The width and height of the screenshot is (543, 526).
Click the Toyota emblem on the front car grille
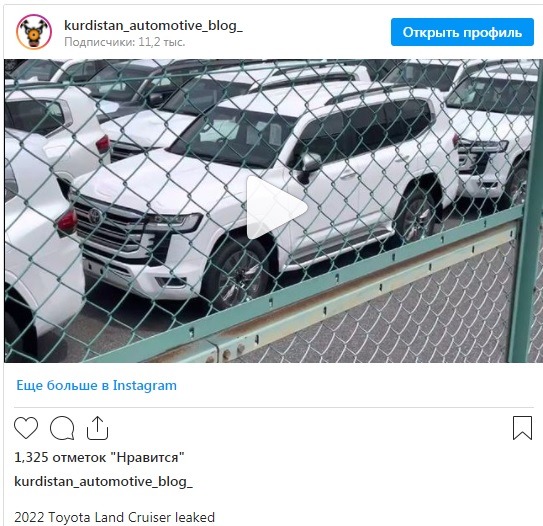pyautogui.click(x=95, y=216)
